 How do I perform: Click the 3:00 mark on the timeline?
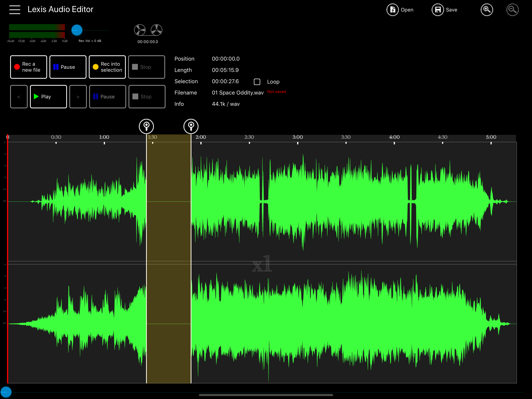(298, 137)
